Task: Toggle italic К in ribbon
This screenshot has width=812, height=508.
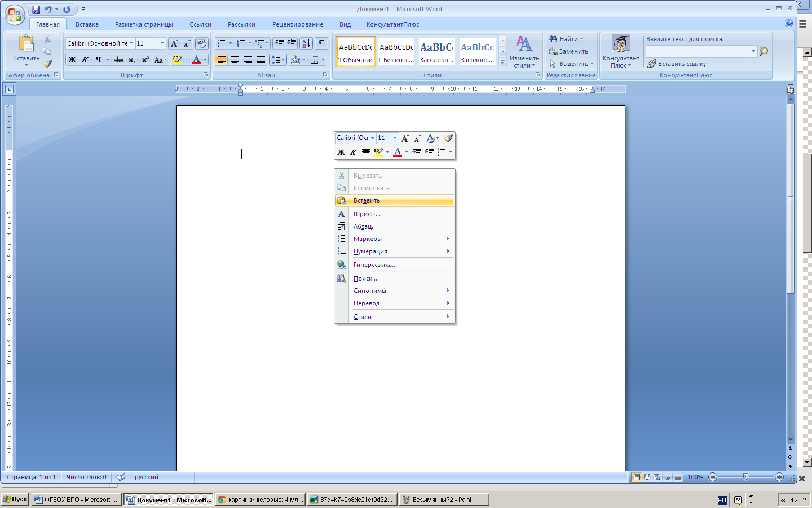Action: pos(85,60)
